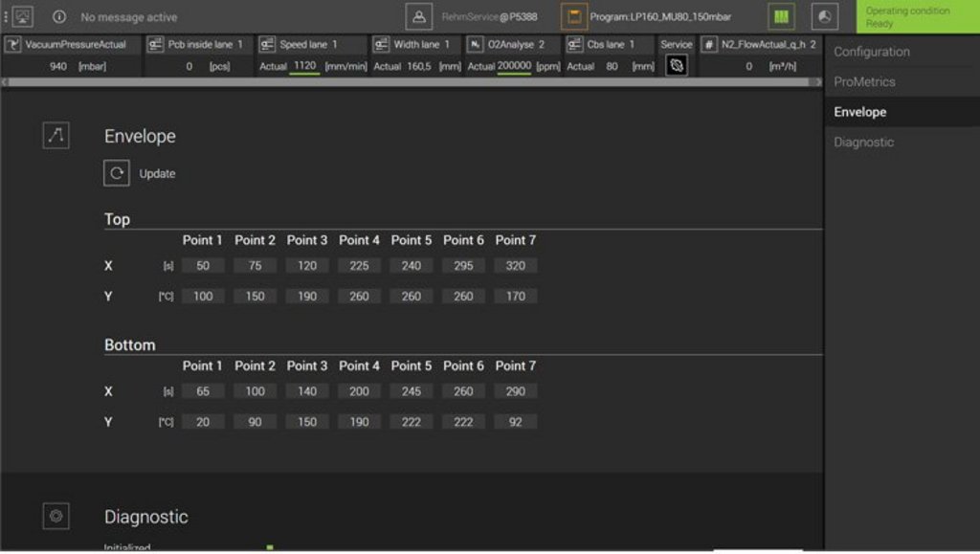Open the info message icon
Viewport: 980px width, 554px height.
click(x=59, y=17)
